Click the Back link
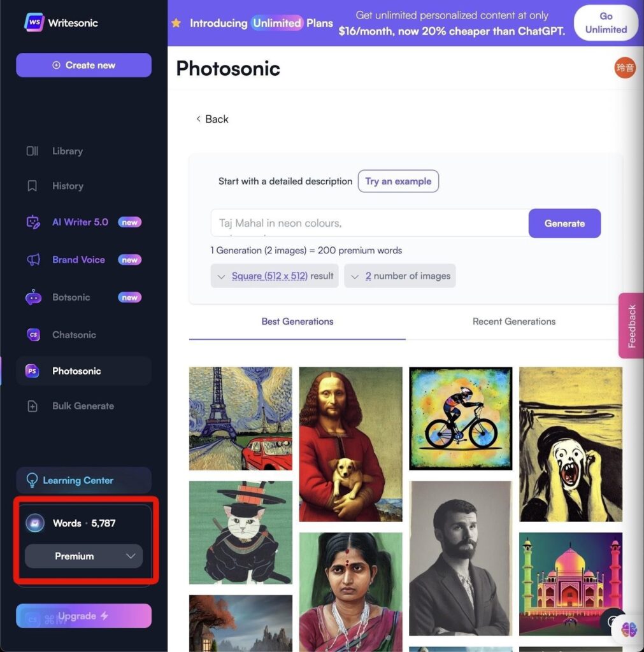Screen dimensions: 644x652 tap(213, 119)
